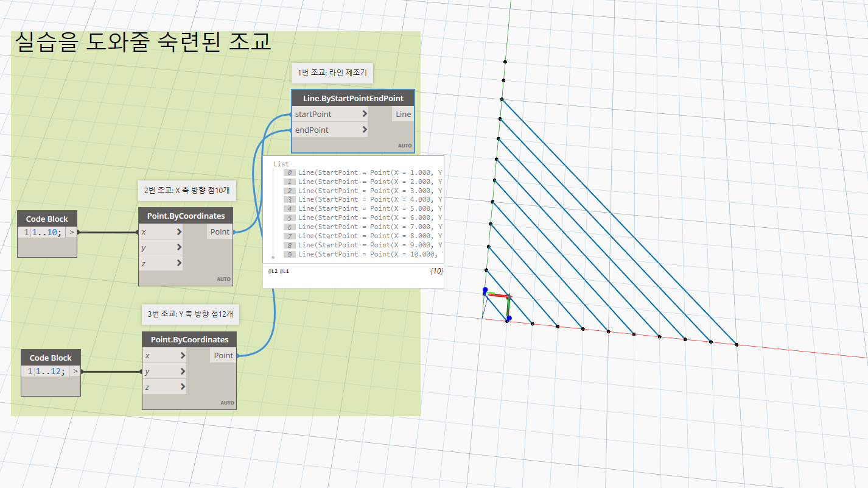Open the z port chevron on upper Point.ByCoordinates
The height and width of the screenshot is (488, 868).
(179, 263)
